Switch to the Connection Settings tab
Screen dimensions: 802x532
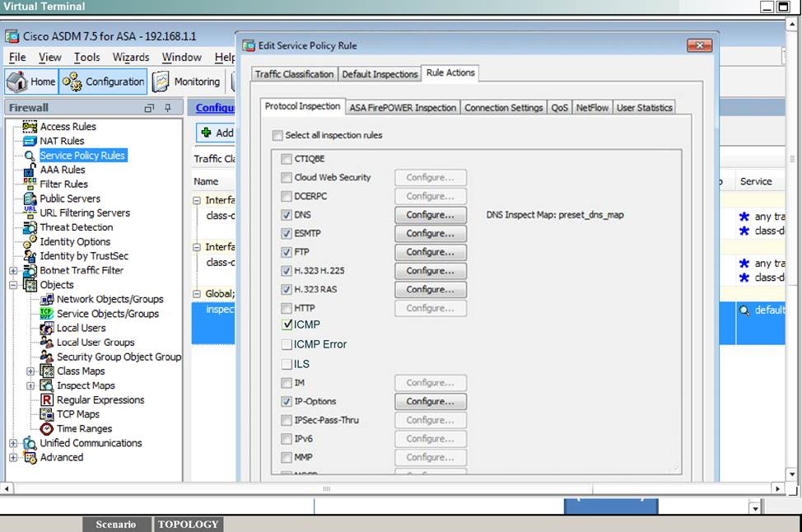point(503,108)
